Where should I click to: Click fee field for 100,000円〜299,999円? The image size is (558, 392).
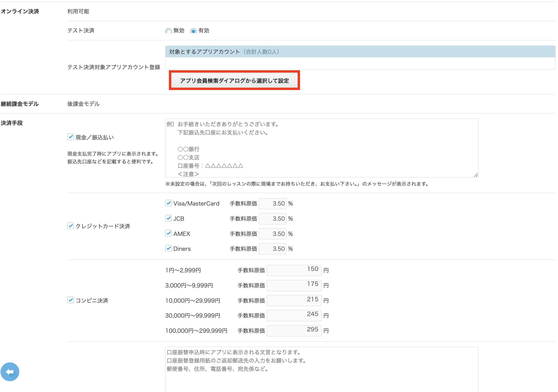294,331
